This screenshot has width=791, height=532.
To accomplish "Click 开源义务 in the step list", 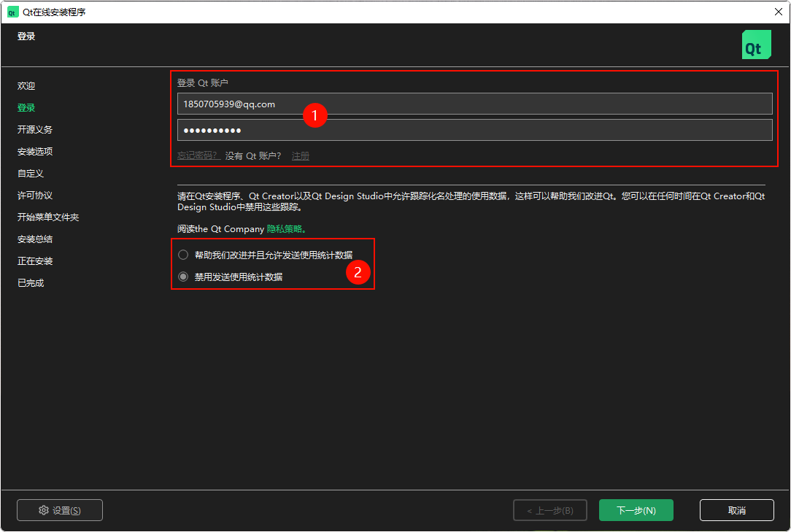I will [35, 129].
